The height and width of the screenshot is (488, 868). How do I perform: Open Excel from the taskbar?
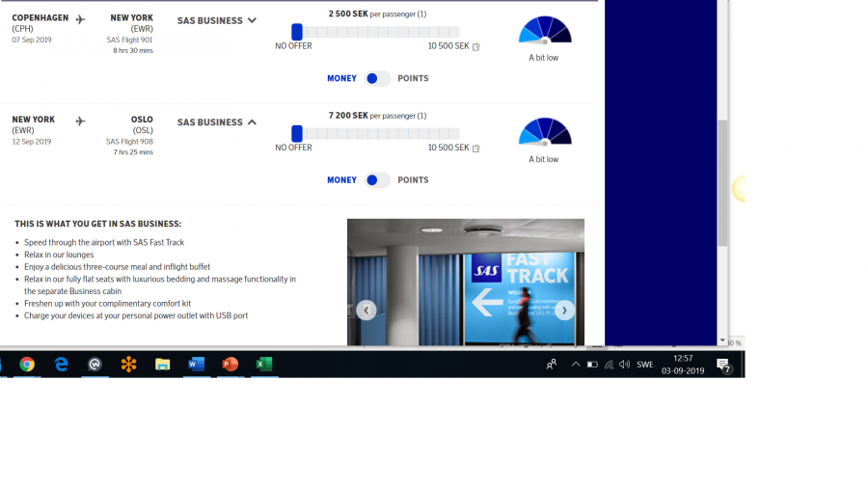click(263, 364)
